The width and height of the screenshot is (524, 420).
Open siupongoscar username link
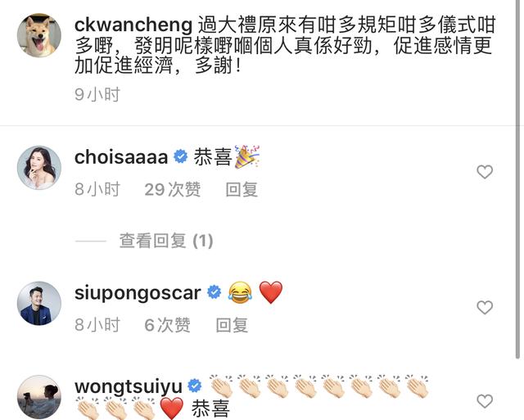point(138,293)
